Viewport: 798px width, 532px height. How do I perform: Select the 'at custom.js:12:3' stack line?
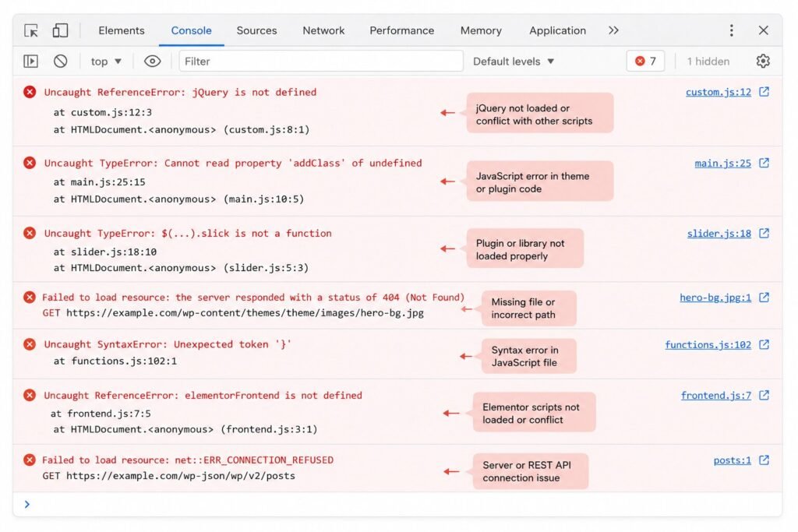(x=102, y=112)
